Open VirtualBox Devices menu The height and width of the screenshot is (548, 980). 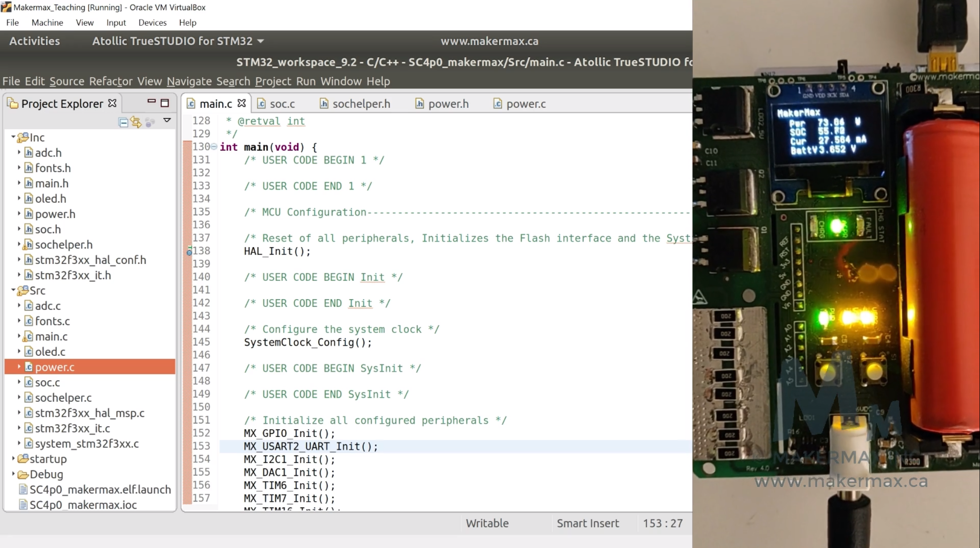point(152,22)
